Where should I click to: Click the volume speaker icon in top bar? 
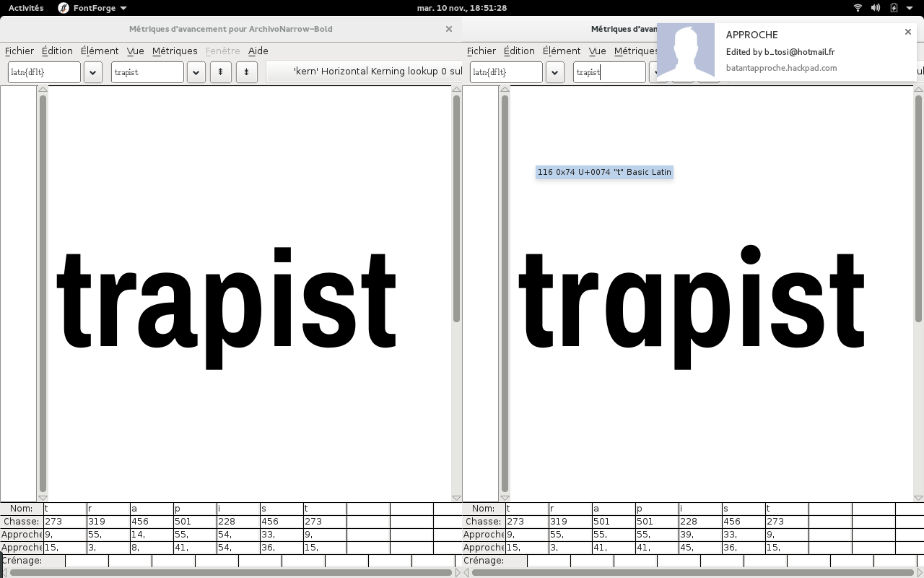[x=876, y=8]
